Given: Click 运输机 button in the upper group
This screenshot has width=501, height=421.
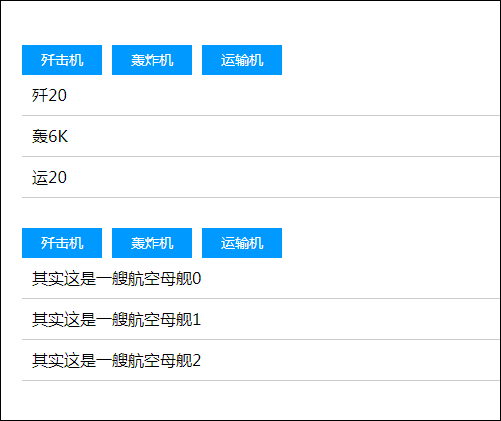Looking at the screenshot, I should pos(242,60).
